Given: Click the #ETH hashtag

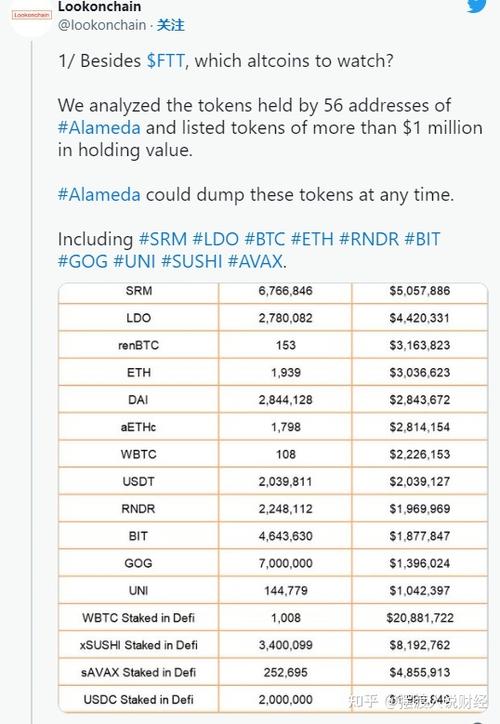Looking at the screenshot, I should pos(312,239).
